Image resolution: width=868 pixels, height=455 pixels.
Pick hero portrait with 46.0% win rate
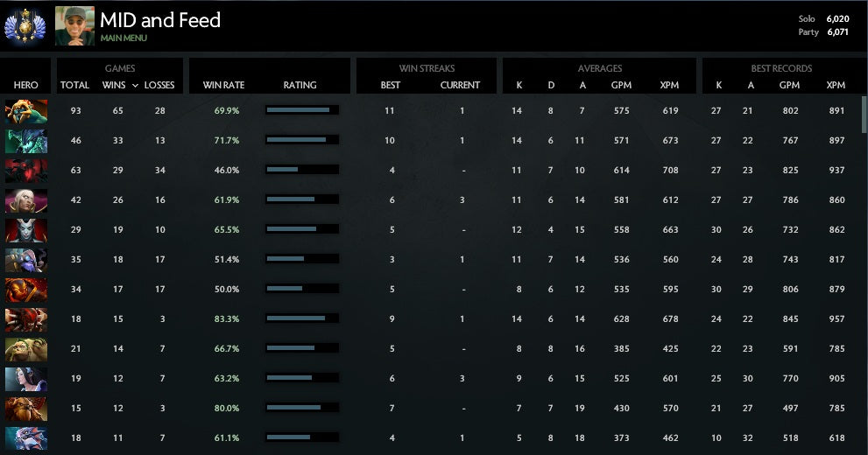point(26,171)
